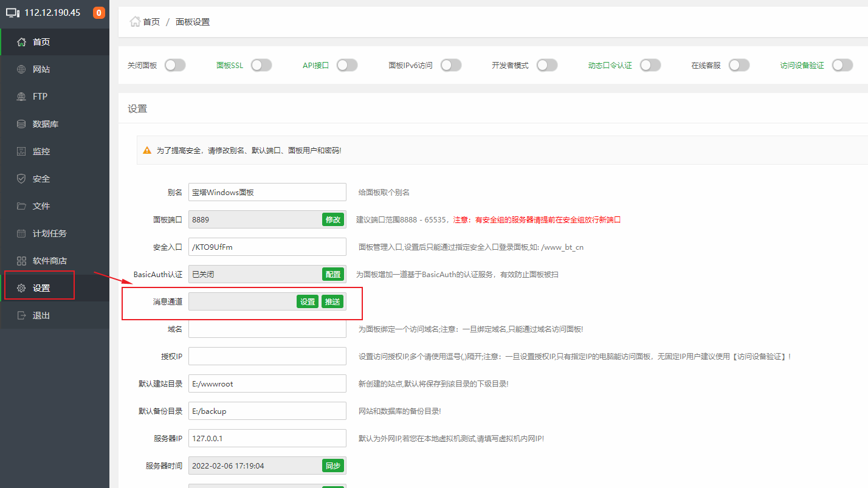Click the monitoring chart icon for 监控
868x488 pixels.
[x=21, y=151]
